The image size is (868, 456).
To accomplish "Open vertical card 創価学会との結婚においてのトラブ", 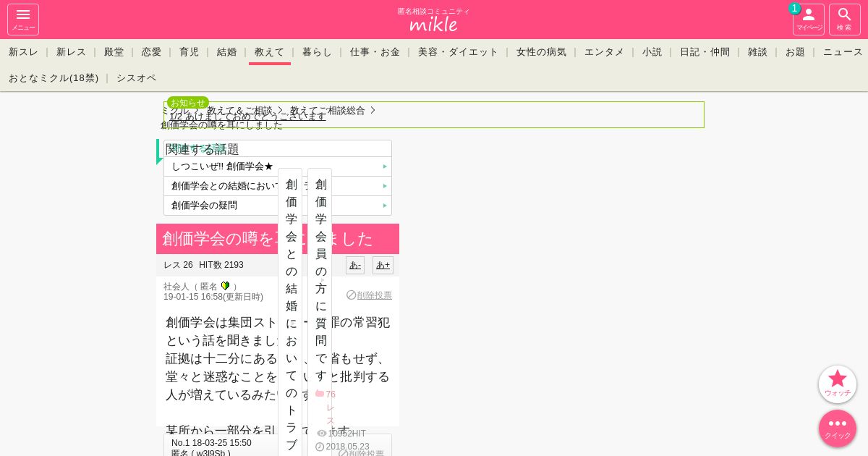I will click(x=290, y=313).
